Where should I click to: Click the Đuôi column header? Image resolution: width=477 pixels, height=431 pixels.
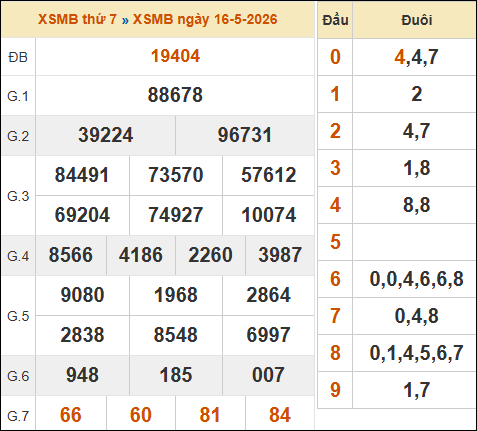[x=417, y=20]
